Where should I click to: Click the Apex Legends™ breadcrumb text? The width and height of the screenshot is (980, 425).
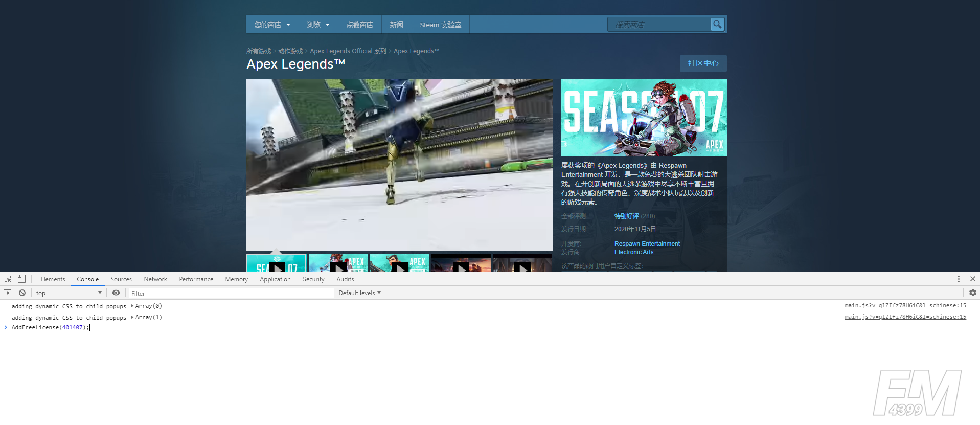point(416,51)
